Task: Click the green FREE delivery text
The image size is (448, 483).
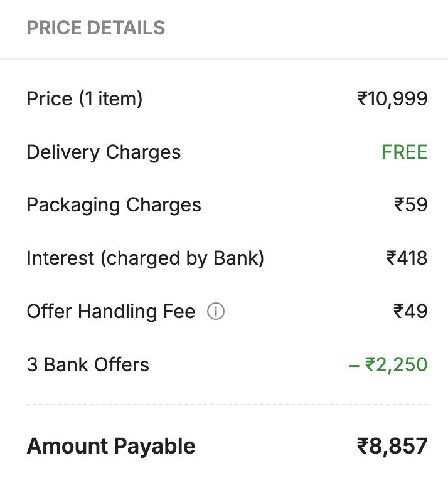Action: (404, 152)
